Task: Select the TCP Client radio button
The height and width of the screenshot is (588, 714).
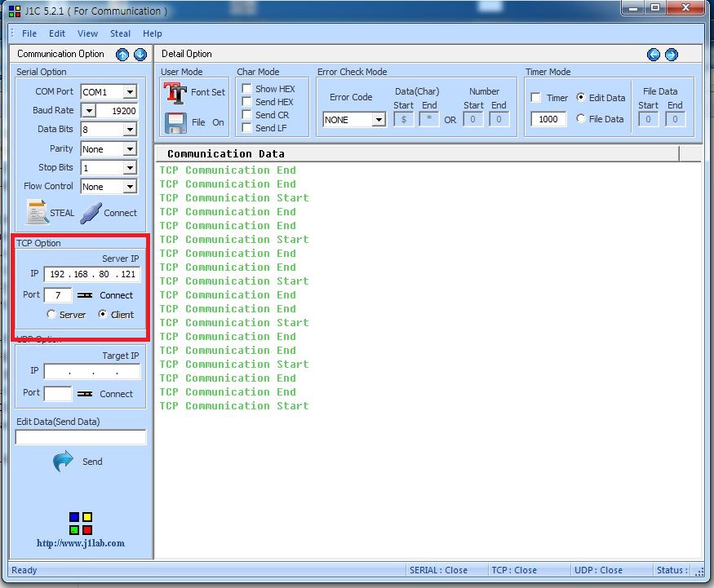Action: pyautogui.click(x=103, y=315)
